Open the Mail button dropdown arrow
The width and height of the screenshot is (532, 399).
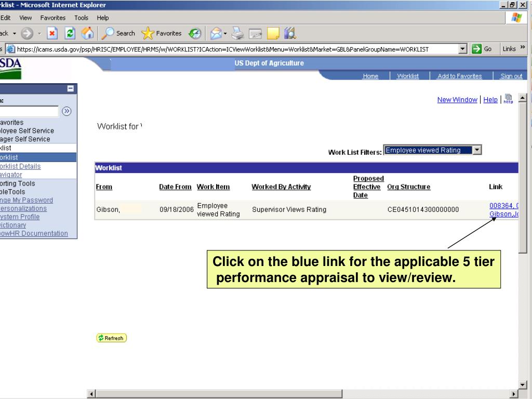tap(225, 33)
